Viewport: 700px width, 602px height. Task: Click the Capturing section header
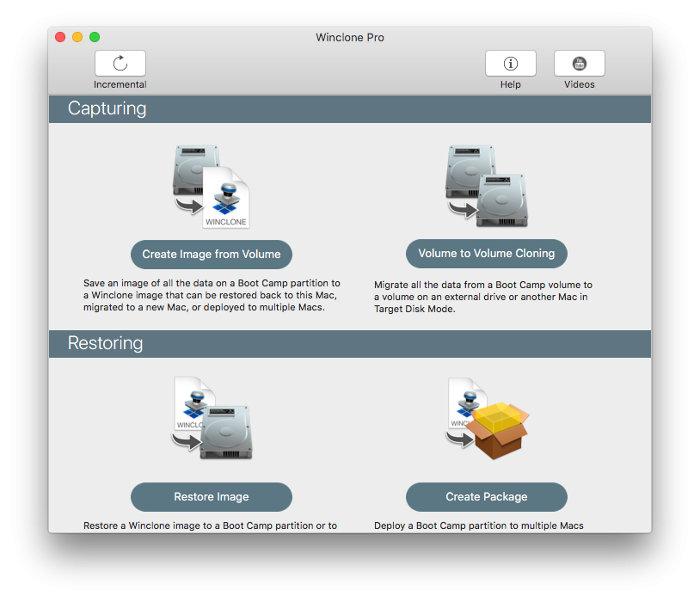[350, 109]
